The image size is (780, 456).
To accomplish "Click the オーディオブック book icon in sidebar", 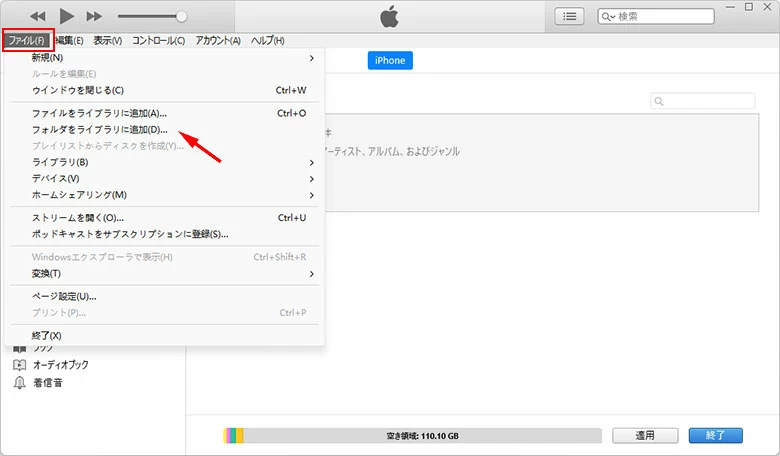I will click(19, 365).
